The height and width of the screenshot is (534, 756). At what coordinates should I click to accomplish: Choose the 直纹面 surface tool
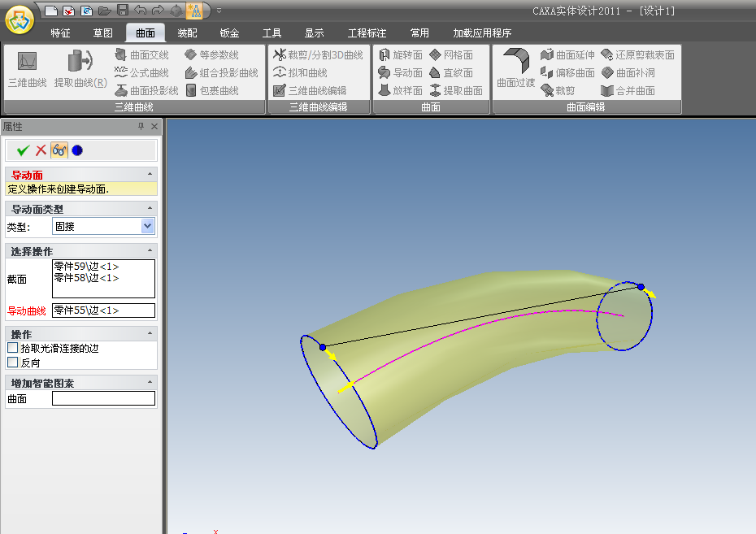coord(451,73)
